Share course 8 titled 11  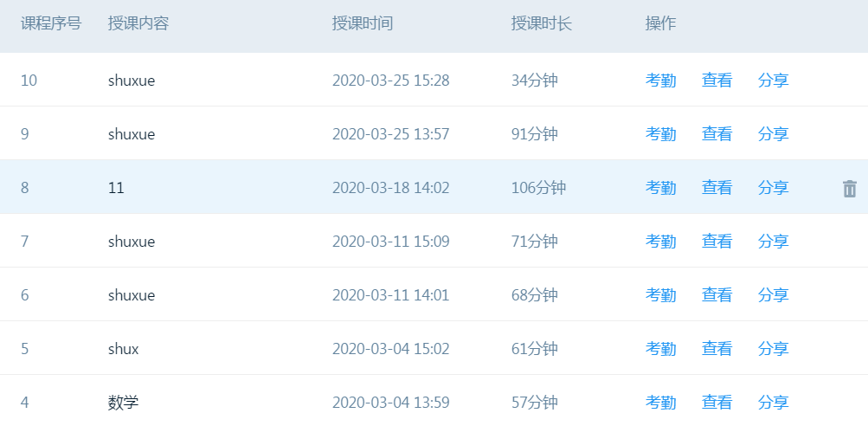tap(773, 188)
